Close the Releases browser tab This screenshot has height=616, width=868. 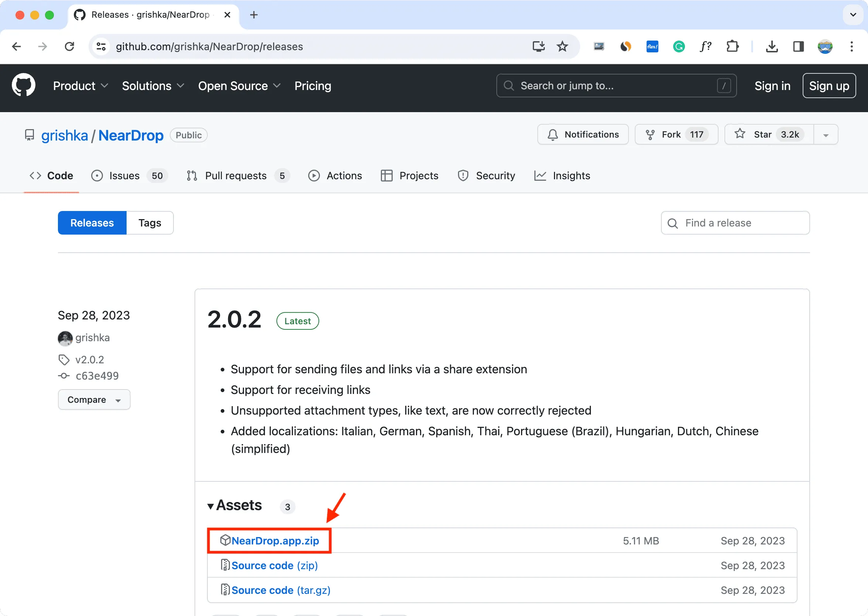pos(227,15)
